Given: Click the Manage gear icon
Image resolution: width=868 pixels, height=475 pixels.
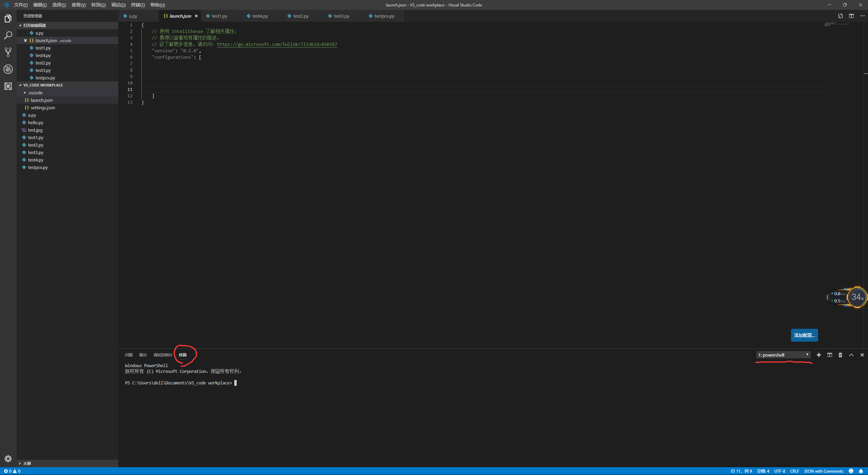Looking at the screenshot, I should (x=8, y=459).
